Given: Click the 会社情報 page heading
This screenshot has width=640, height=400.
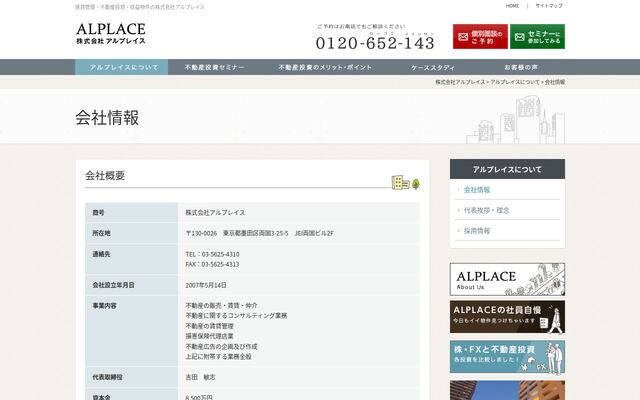Looking at the screenshot, I should coord(107,118).
